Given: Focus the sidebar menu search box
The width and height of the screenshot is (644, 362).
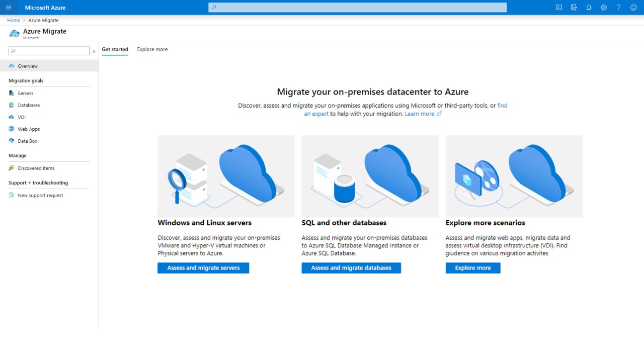Looking at the screenshot, I should (x=49, y=51).
